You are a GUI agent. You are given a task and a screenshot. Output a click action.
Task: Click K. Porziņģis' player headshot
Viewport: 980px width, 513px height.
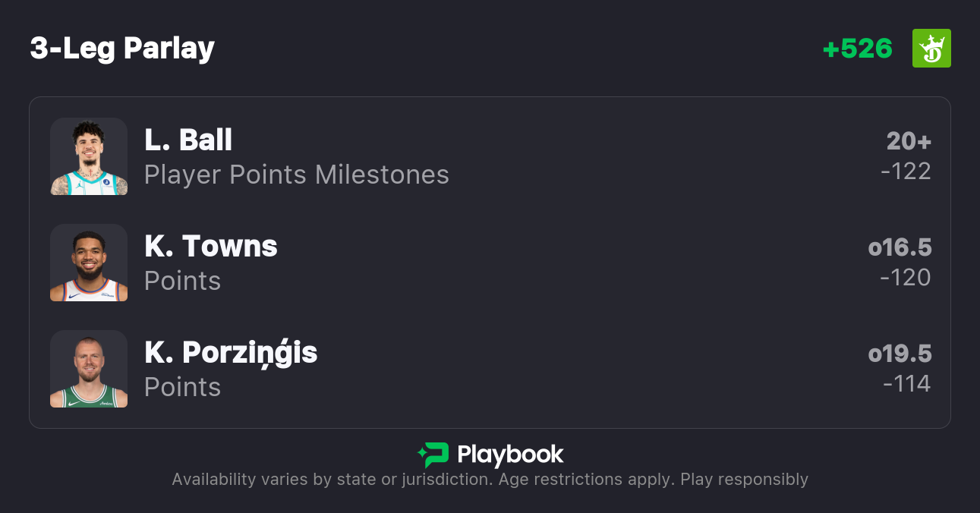pos(89,369)
